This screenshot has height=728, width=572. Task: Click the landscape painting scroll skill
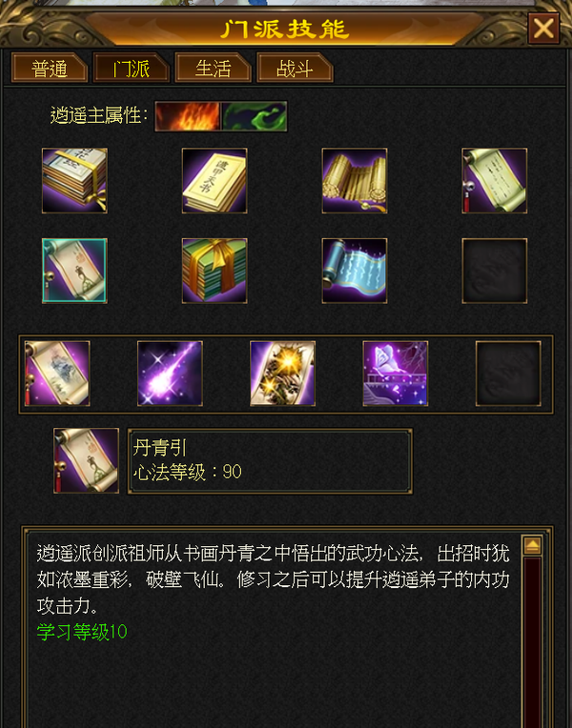[x=57, y=374]
